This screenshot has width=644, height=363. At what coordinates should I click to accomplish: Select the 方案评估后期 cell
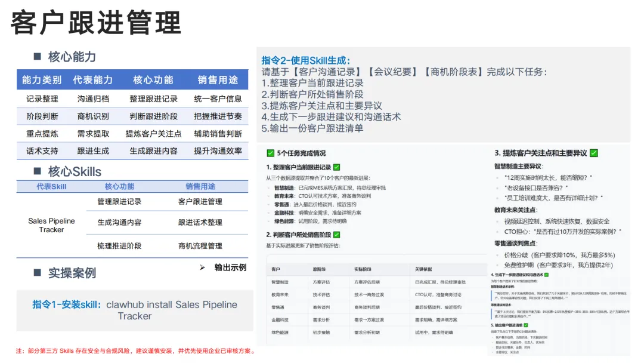[x=367, y=282]
